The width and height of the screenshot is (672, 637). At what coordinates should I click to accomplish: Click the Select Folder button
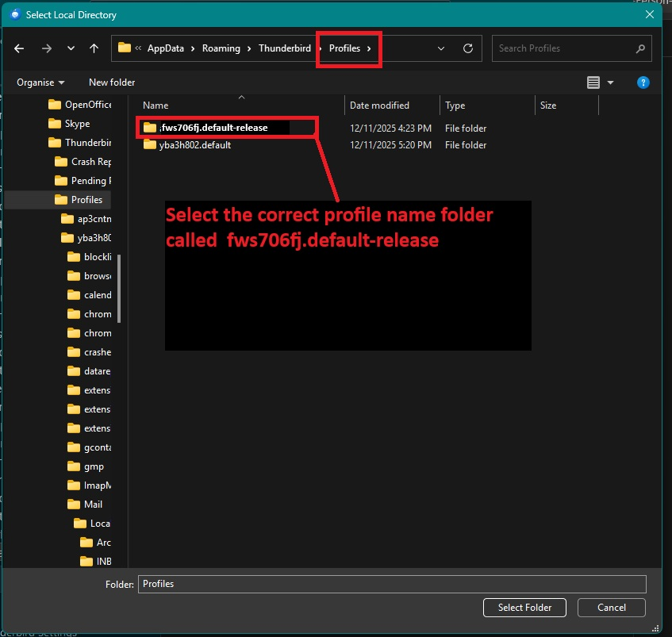click(x=524, y=608)
